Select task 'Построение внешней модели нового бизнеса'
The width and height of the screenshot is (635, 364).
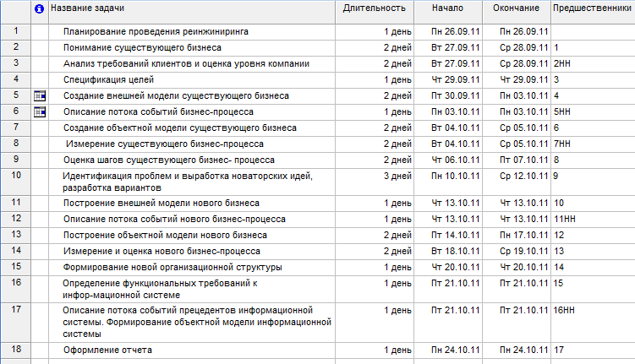tap(161, 203)
